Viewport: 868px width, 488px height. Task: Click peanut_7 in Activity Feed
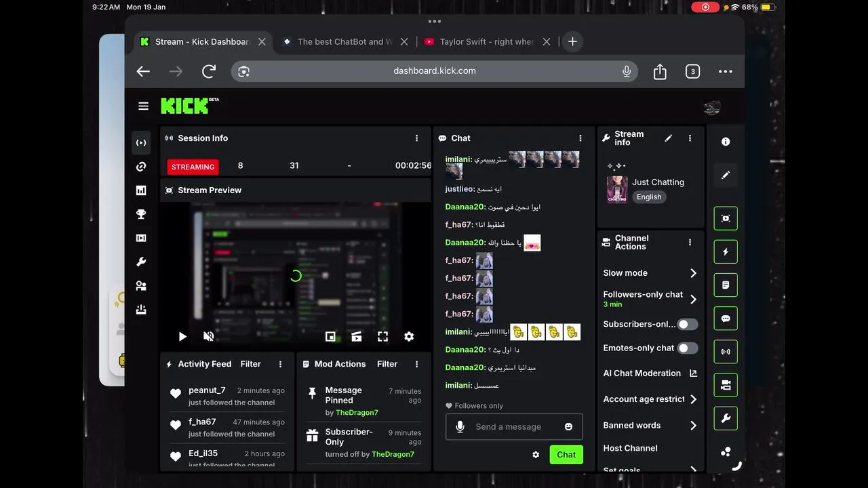[207, 390]
